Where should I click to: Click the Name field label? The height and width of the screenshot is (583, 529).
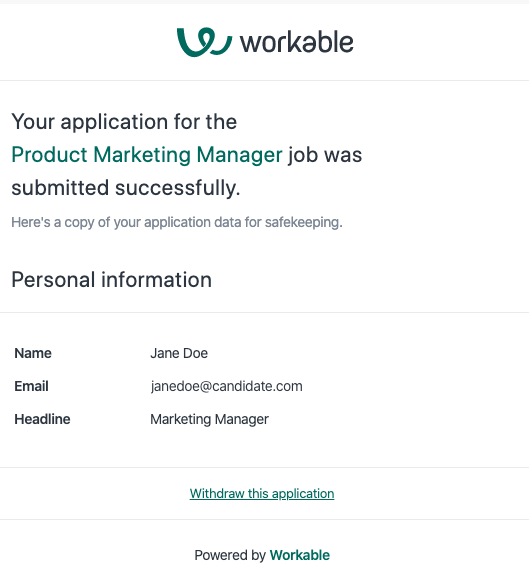(33, 353)
